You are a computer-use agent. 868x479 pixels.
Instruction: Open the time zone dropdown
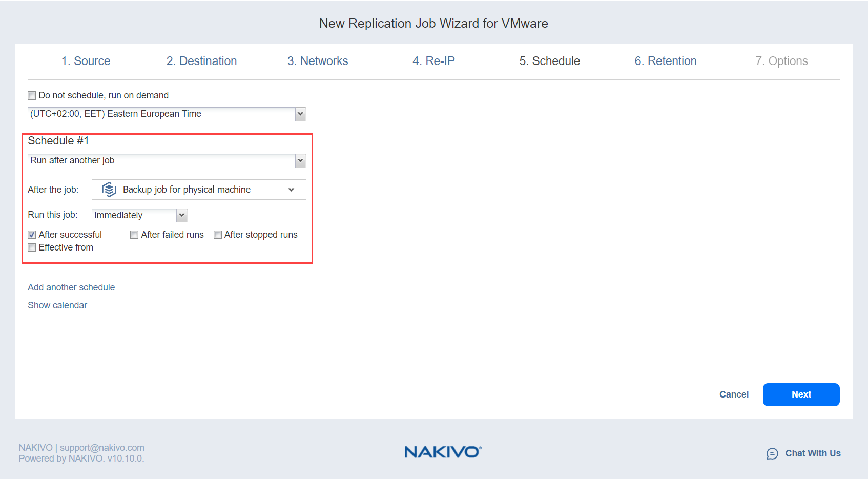[300, 114]
